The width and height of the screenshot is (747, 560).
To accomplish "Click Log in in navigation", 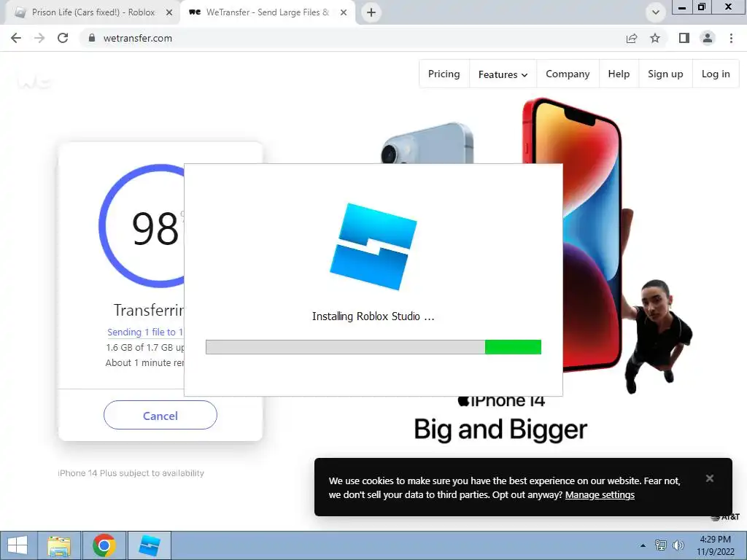I will click(x=716, y=74).
